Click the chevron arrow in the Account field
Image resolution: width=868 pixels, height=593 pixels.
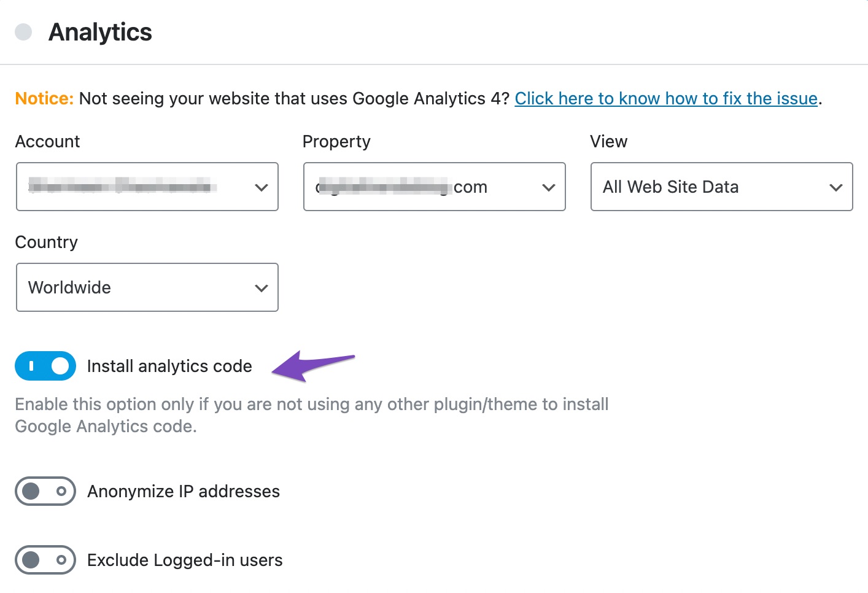tap(262, 187)
